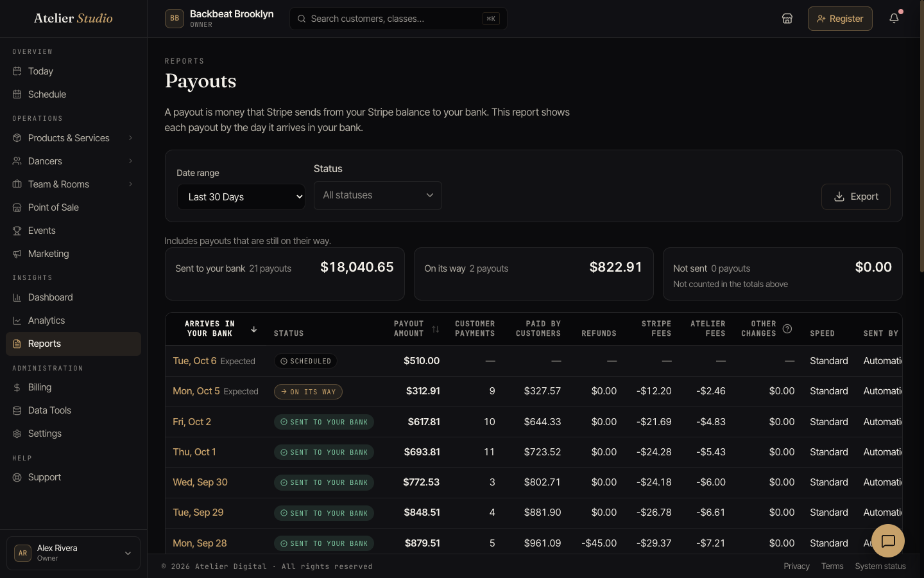
Task: Open the Last 30 Days date range dropdown
Action: point(241,197)
